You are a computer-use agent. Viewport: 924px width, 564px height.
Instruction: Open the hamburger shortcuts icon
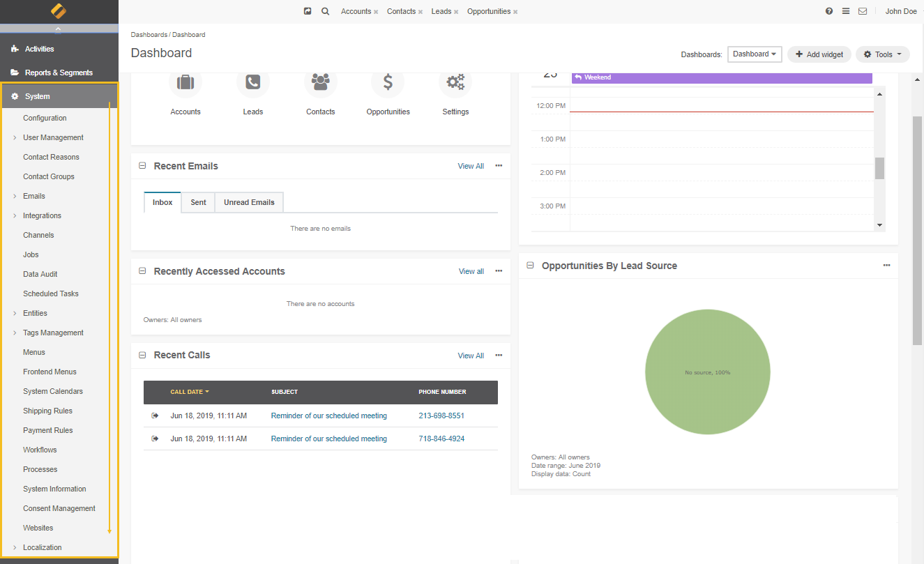[845, 11]
